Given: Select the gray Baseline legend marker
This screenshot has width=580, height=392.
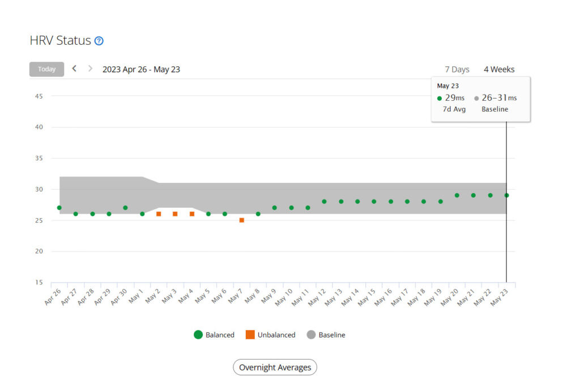Looking at the screenshot, I should click(311, 335).
